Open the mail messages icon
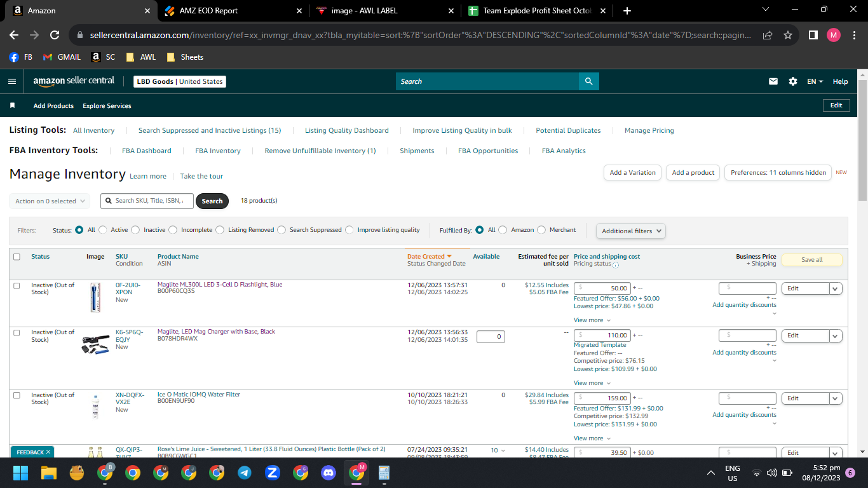The image size is (868, 488). [773, 81]
